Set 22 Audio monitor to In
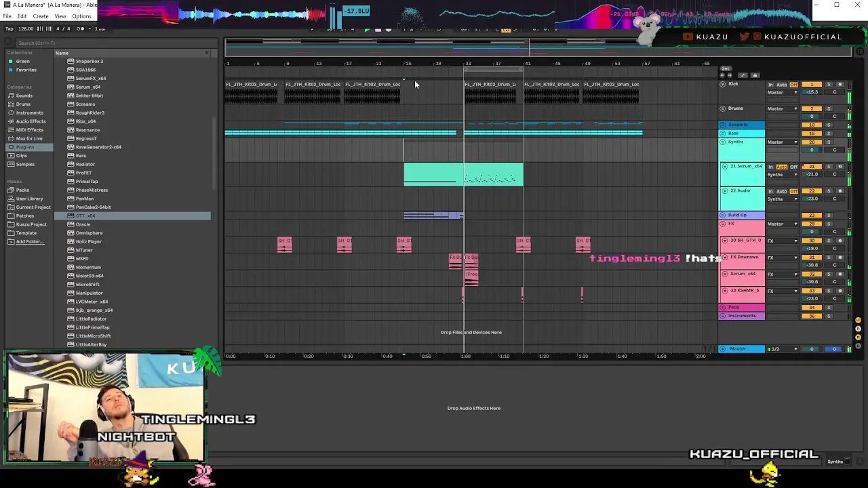Viewport: 868px width, 488px height. (x=770, y=191)
